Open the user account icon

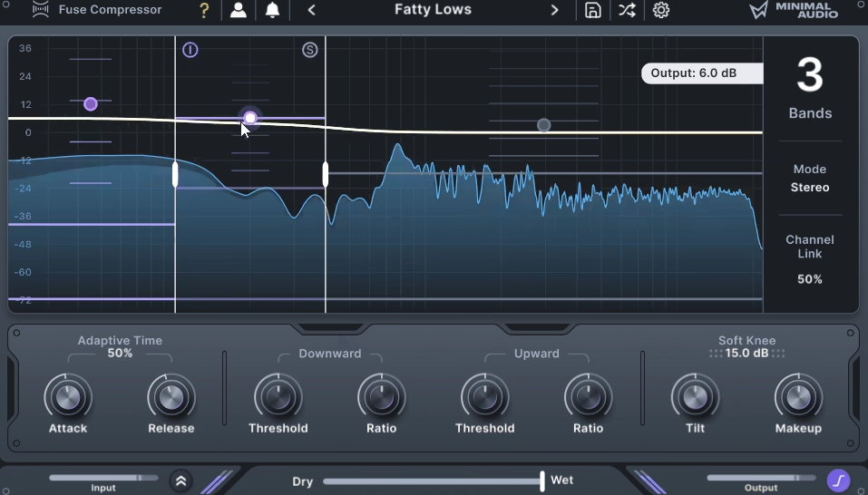pos(239,10)
